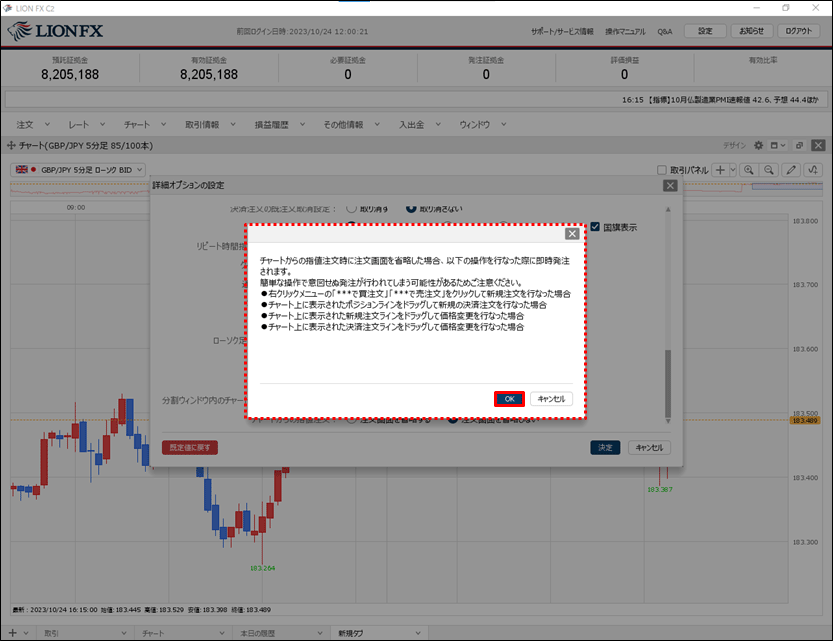833x641 pixels.
Task: Close the GBP/JPY chart panel
Action: (819, 146)
